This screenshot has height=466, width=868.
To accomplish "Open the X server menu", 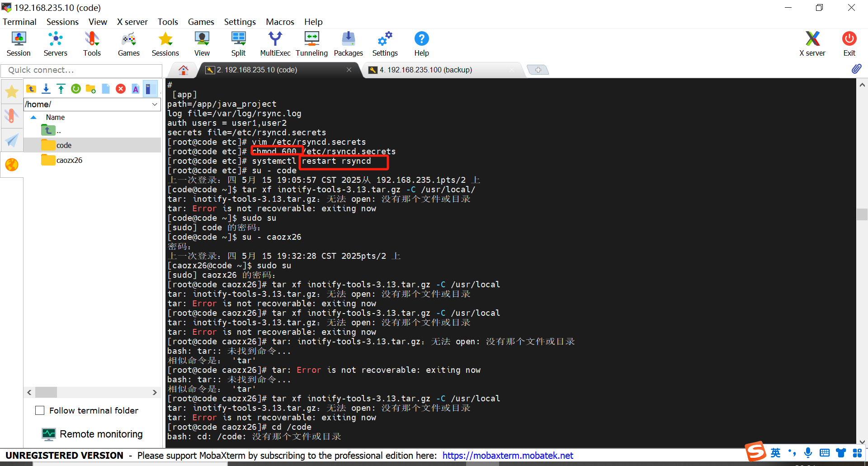I will [132, 22].
